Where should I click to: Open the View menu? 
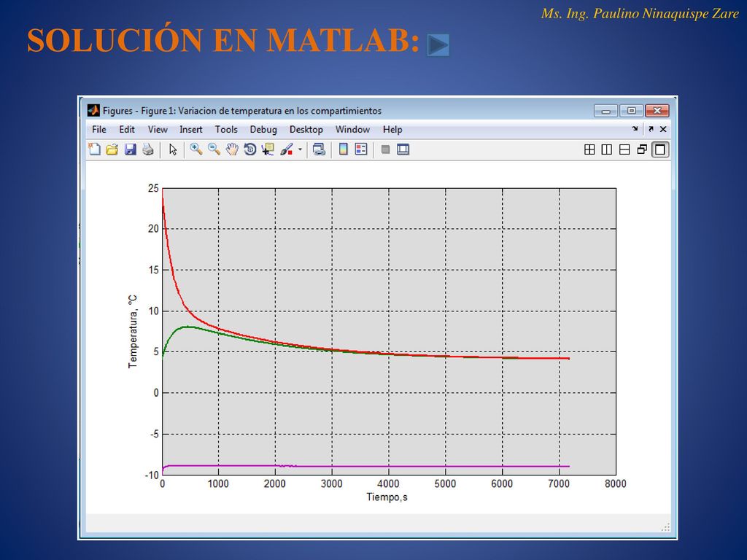click(x=158, y=130)
